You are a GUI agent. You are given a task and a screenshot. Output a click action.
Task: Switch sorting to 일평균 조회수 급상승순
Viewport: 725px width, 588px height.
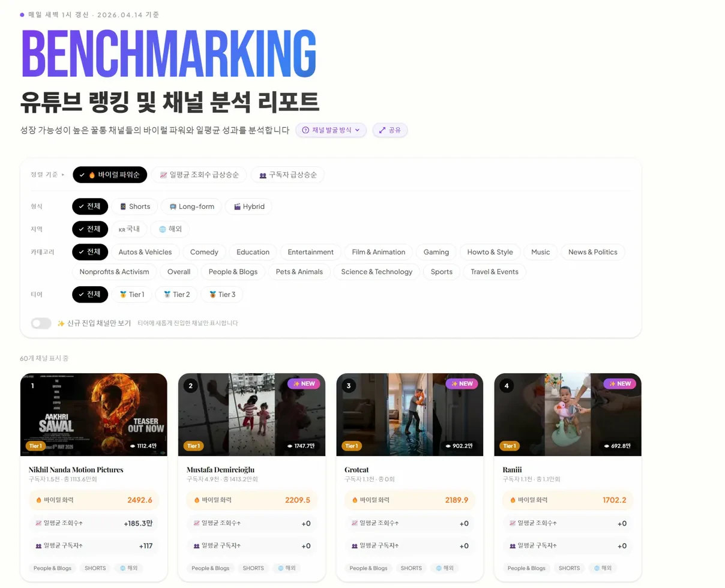[199, 175]
